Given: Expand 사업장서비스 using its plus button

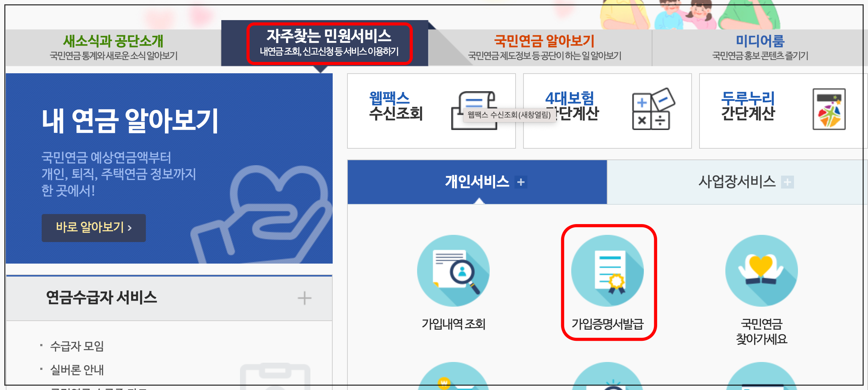Looking at the screenshot, I should point(788,182).
